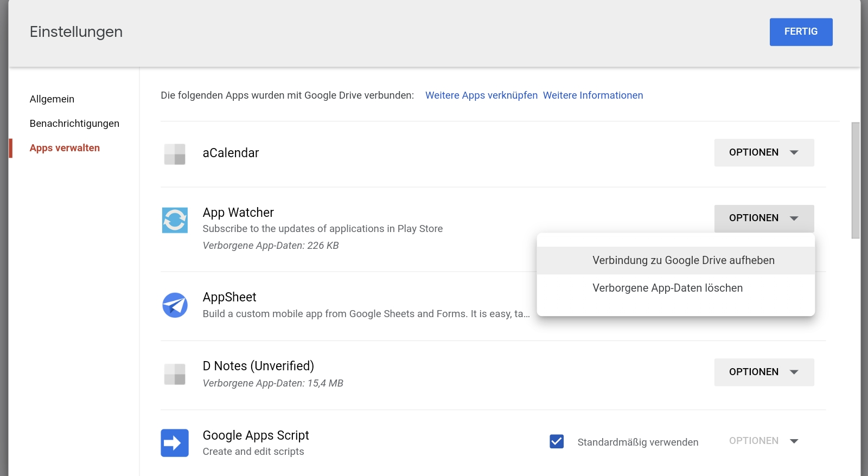
Task: Click the aCalendar app icon
Action: click(175, 154)
